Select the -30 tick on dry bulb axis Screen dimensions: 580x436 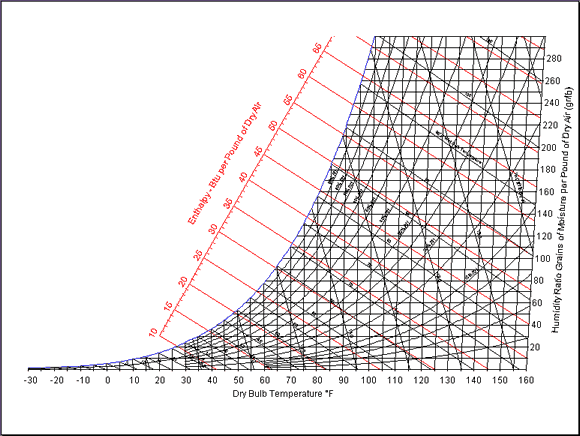point(31,380)
